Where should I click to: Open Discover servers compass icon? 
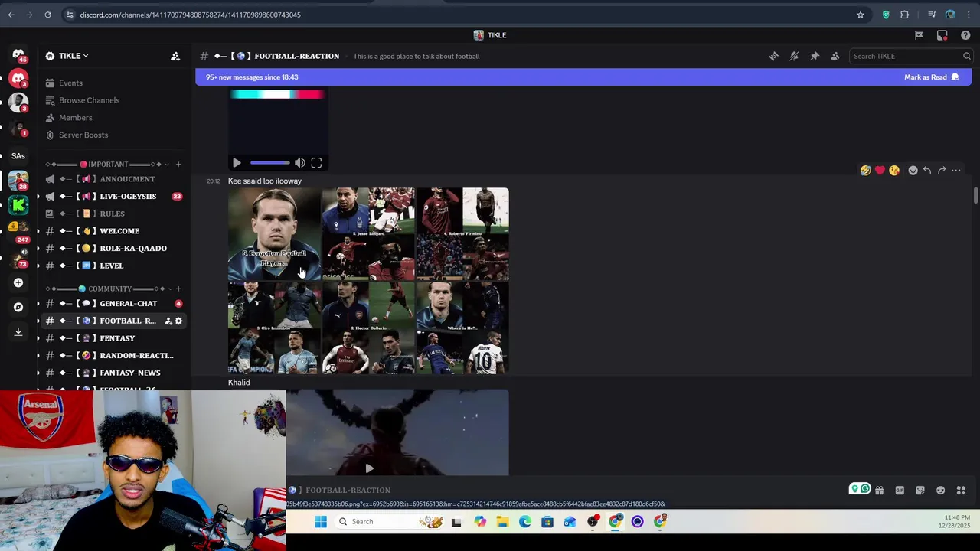coord(18,307)
